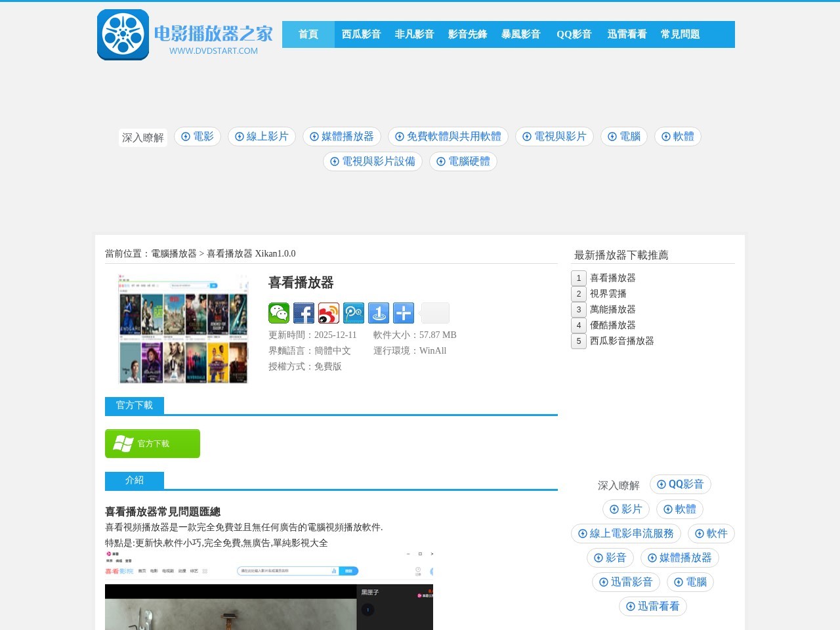Screen dimensions: 840x630
Task: Click the Facebook share icon
Action: point(304,313)
